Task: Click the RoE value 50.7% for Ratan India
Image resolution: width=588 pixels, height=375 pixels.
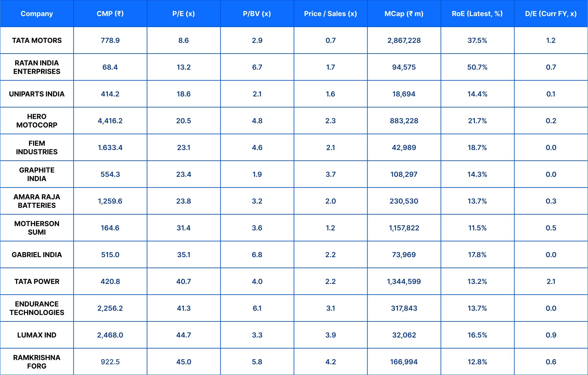Action: pos(477,67)
